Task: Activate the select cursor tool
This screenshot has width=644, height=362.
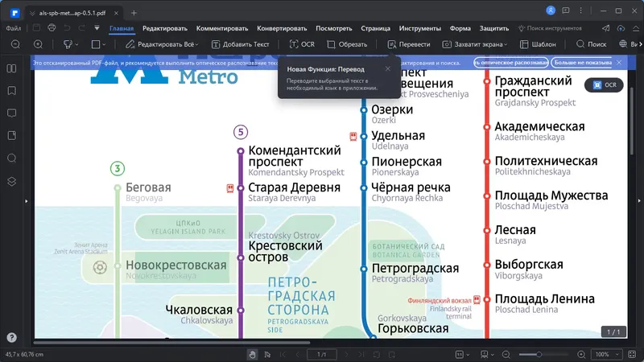Action: point(267,354)
